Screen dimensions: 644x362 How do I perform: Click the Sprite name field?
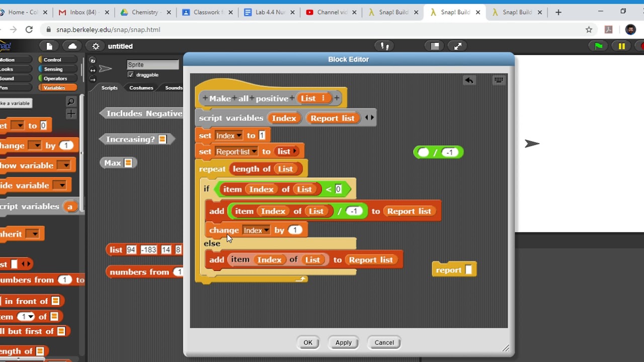tap(152, 64)
